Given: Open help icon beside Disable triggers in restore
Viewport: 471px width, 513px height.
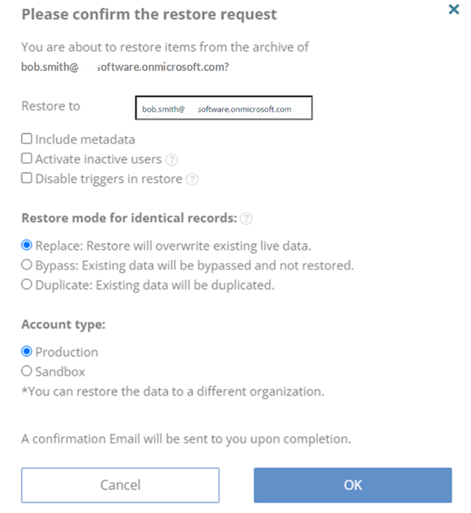Looking at the screenshot, I should click(x=192, y=179).
